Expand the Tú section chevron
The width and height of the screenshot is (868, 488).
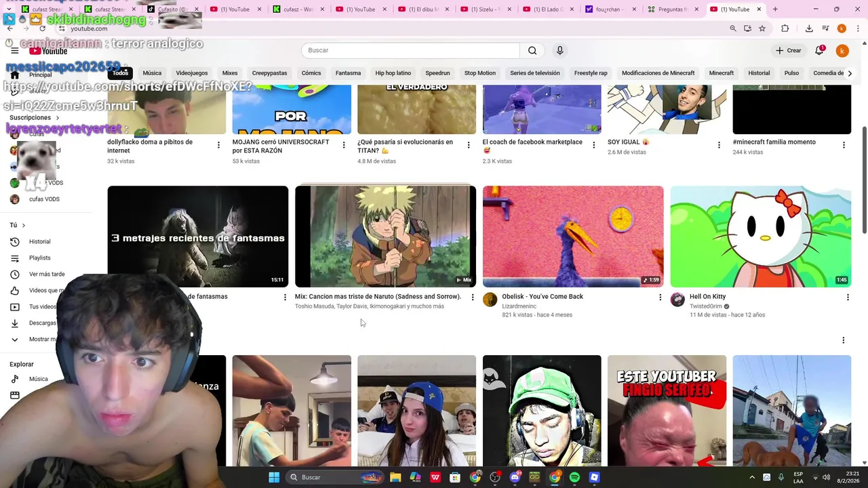(23, 225)
